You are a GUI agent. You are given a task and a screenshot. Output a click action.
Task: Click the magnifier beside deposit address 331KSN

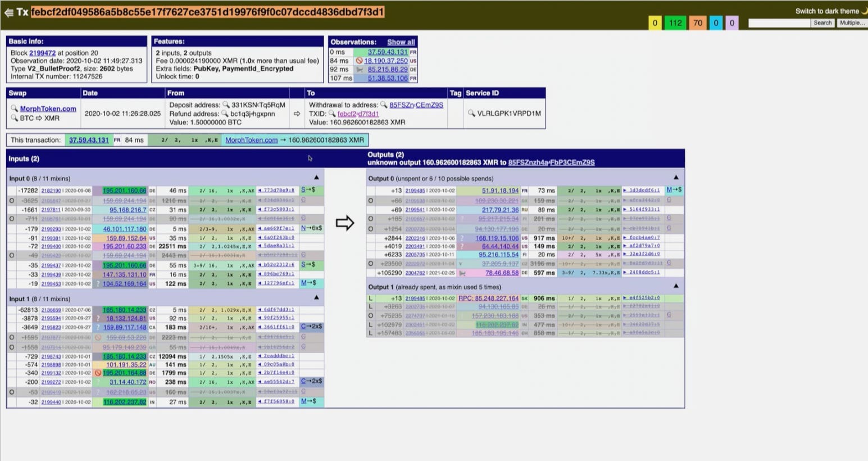[226, 105]
